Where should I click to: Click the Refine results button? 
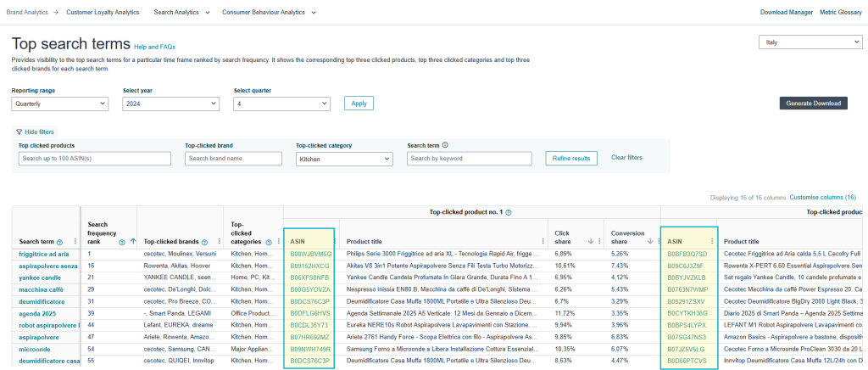click(571, 159)
